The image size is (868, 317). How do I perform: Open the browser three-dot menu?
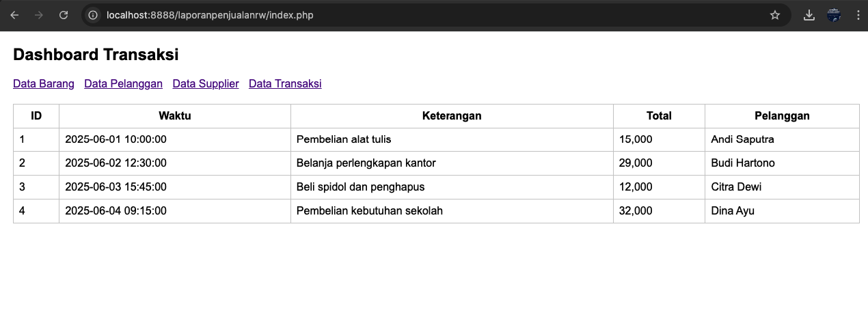pyautogui.click(x=858, y=15)
